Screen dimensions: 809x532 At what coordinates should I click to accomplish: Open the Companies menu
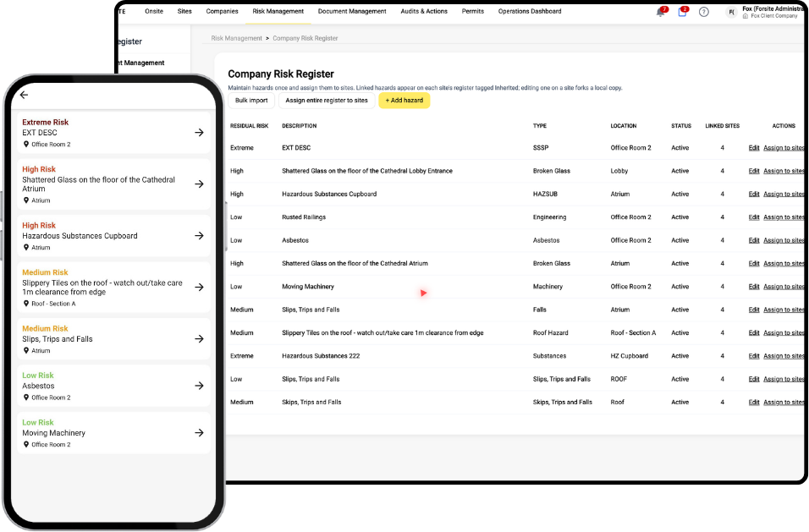(222, 11)
